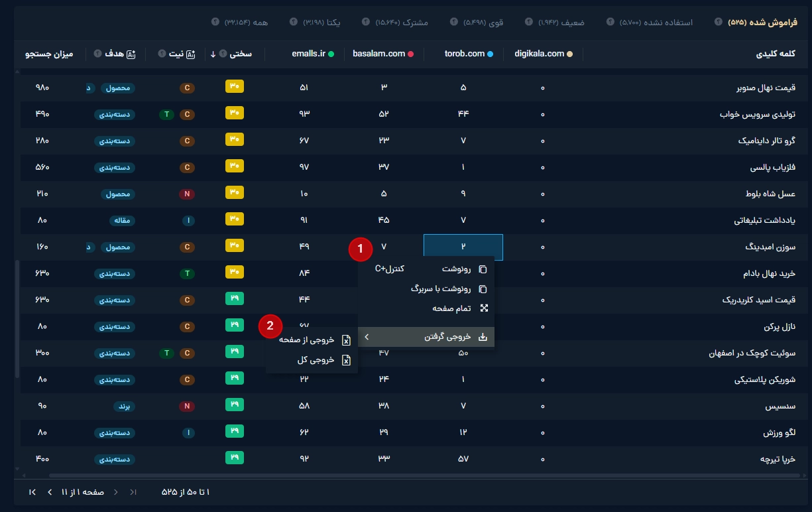812x512 pixels.
Task: Click the greyed first-page arrow
Action: [133, 492]
